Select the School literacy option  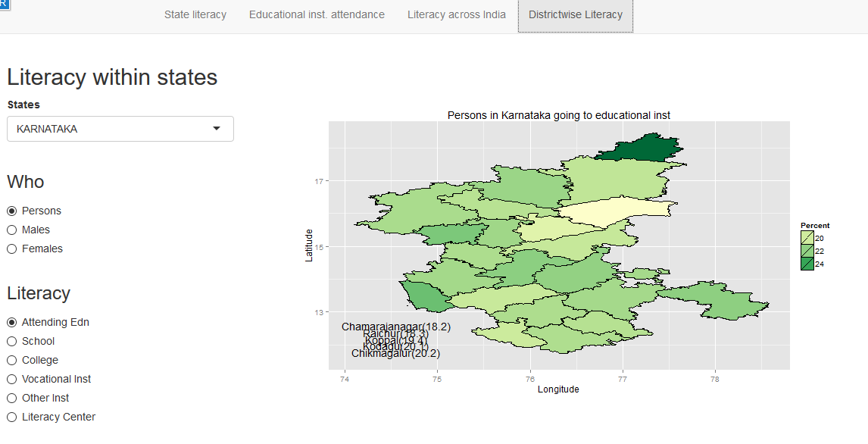point(12,341)
